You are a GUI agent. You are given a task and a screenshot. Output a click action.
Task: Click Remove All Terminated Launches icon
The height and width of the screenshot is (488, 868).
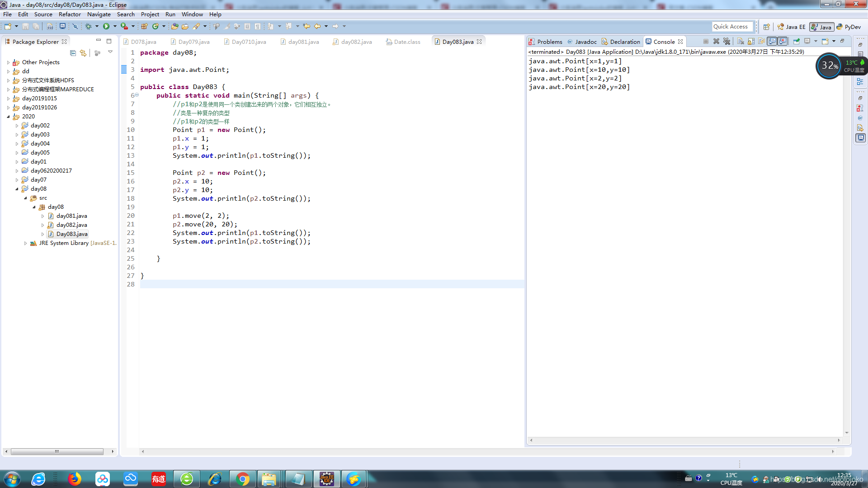pos(726,41)
